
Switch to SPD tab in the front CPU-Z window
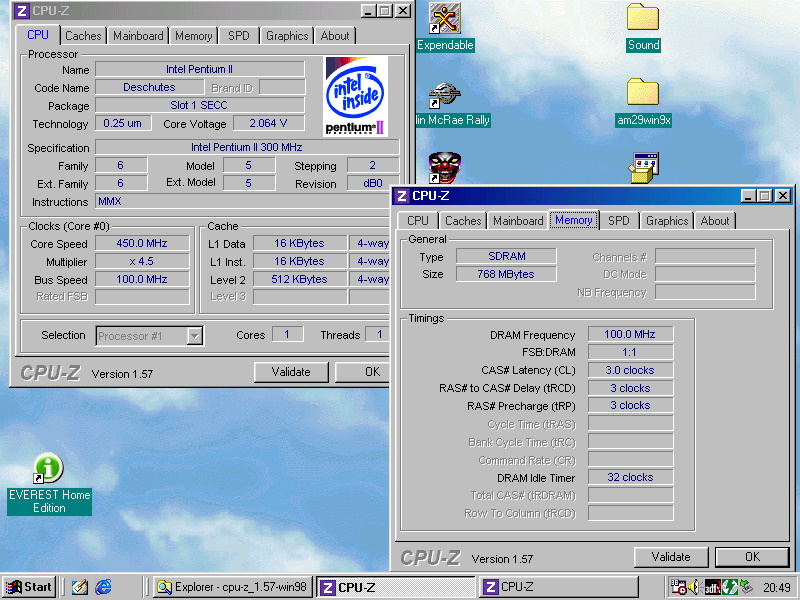pos(618,221)
